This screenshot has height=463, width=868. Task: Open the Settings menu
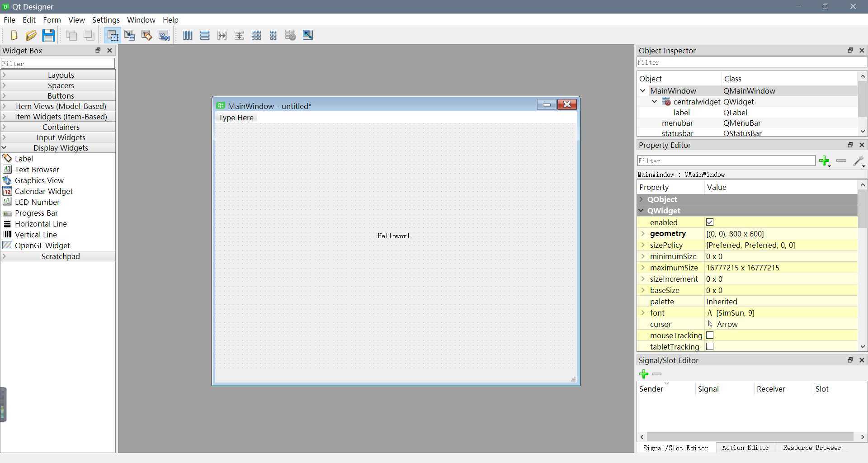pyautogui.click(x=106, y=20)
